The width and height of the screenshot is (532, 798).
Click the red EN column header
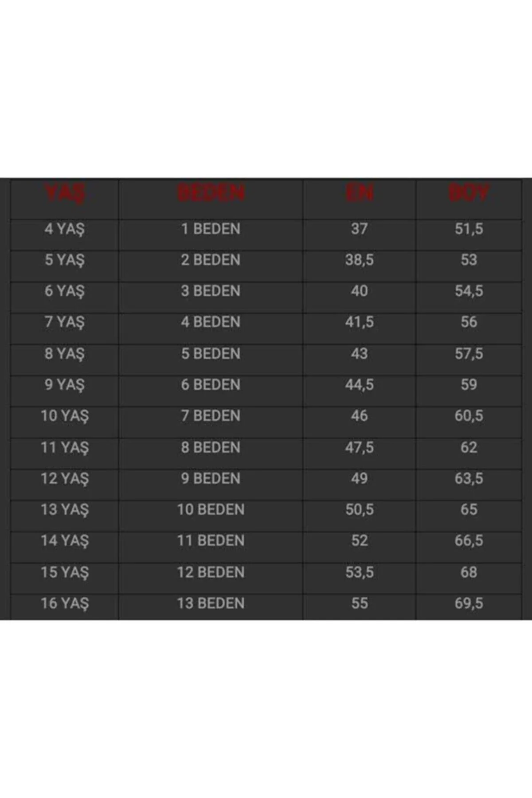click(x=359, y=193)
